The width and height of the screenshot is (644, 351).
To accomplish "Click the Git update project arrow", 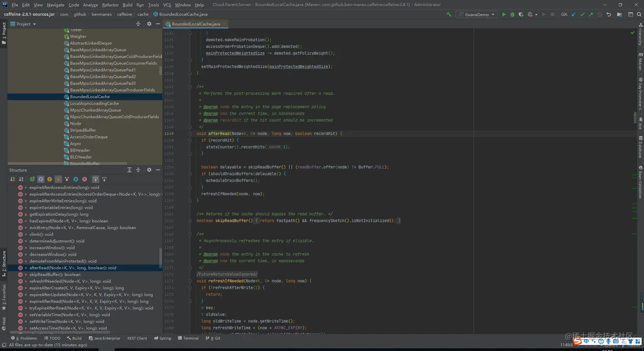I will click(574, 14).
